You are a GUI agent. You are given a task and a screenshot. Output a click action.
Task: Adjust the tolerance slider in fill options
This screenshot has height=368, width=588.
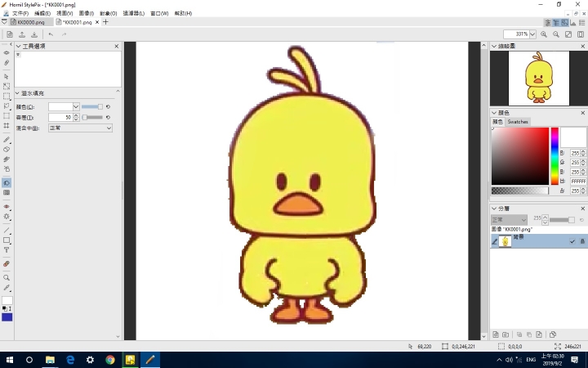(x=92, y=118)
